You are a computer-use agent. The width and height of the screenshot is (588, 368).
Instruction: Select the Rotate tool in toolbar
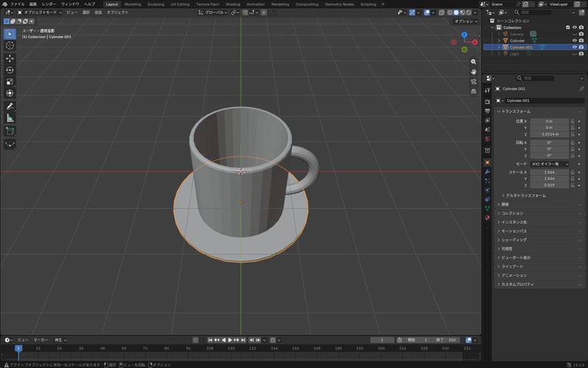tap(10, 70)
